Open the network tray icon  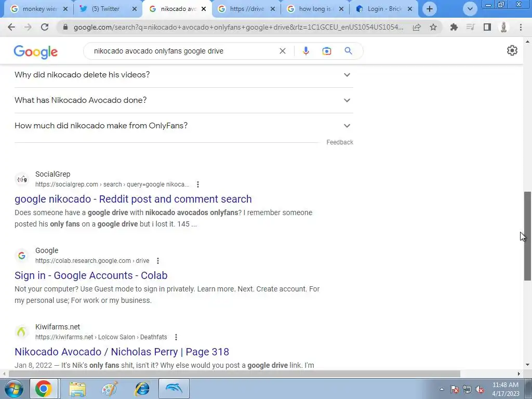tap(467, 390)
